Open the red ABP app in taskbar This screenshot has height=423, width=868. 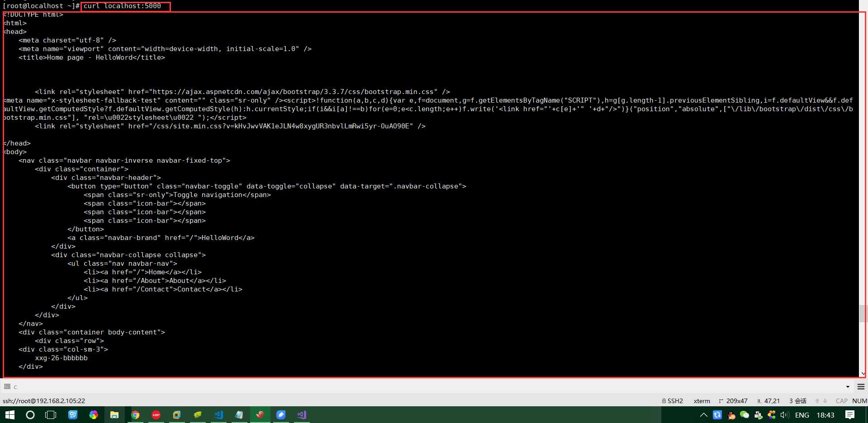click(156, 415)
